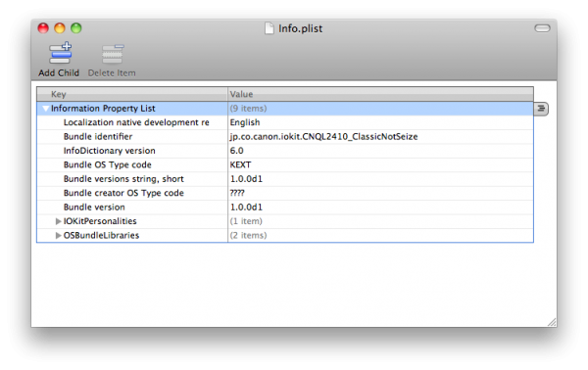Click the Key column header
The image size is (588, 370).
click(x=132, y=94)
